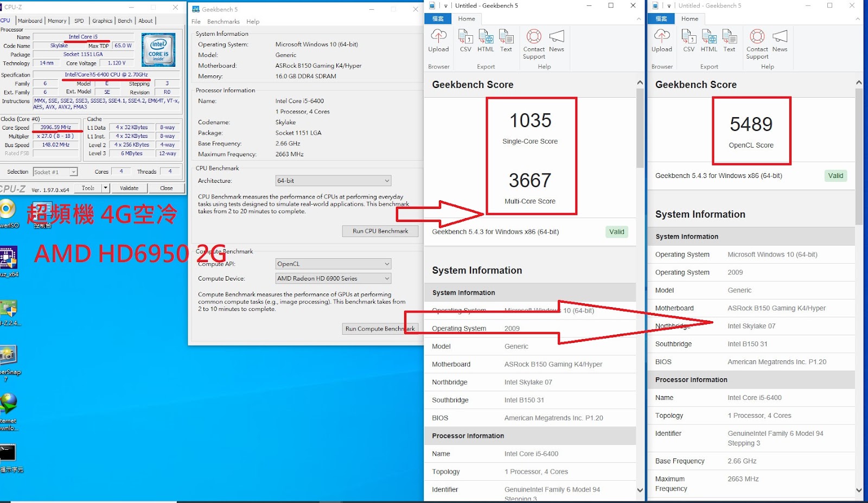Click Run Compute Benchmark button
The width and height of the screenshot is (868, 503).
[380, 329]
